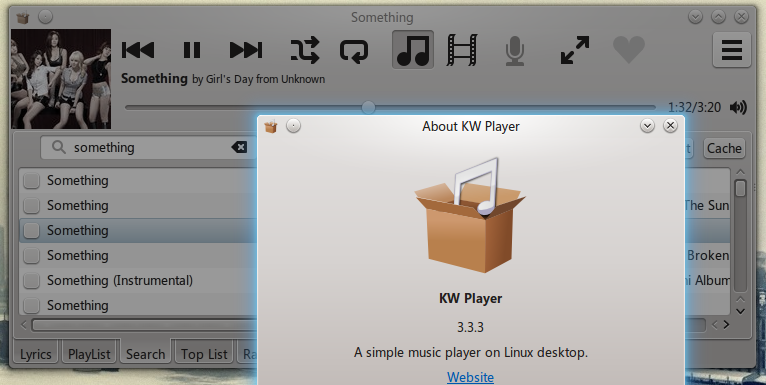The image size is (766, 385).
Task: Open the Website link in About dialog
Action: (470, 377)
